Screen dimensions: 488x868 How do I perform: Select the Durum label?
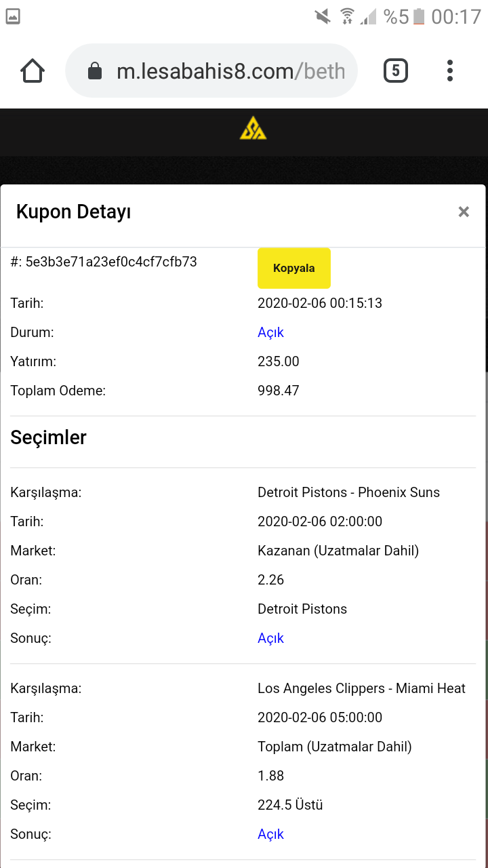pyautogui.click(x=32, y=332)
